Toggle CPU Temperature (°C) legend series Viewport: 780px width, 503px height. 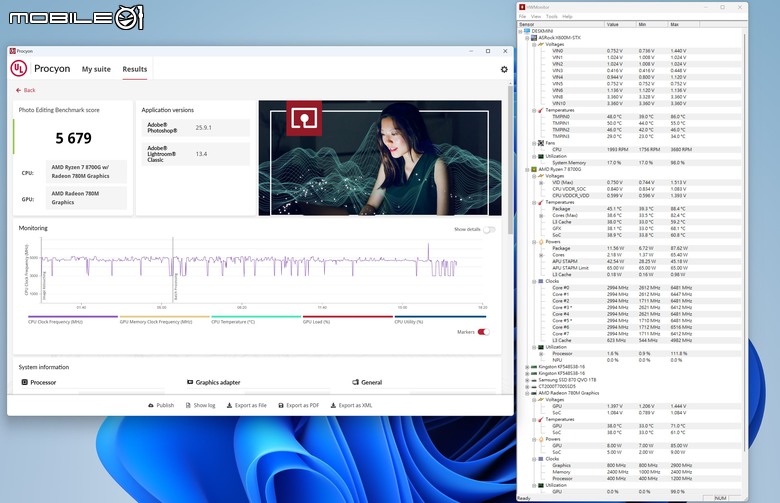click(256, 319)
